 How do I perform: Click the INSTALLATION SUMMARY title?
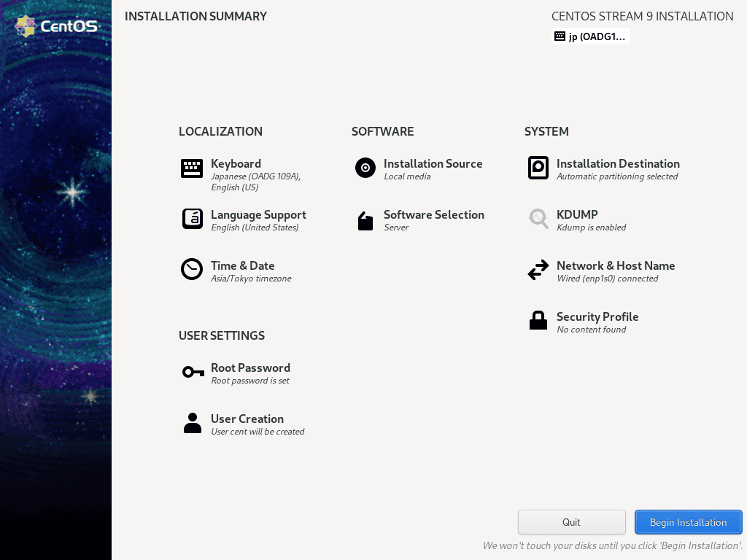196,16
